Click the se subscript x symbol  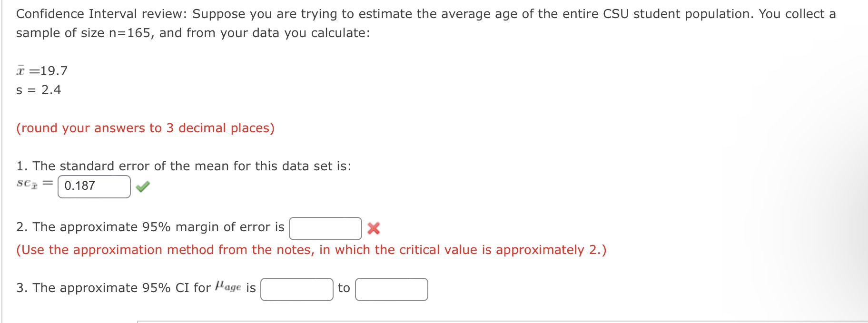(x=30, y=183)
